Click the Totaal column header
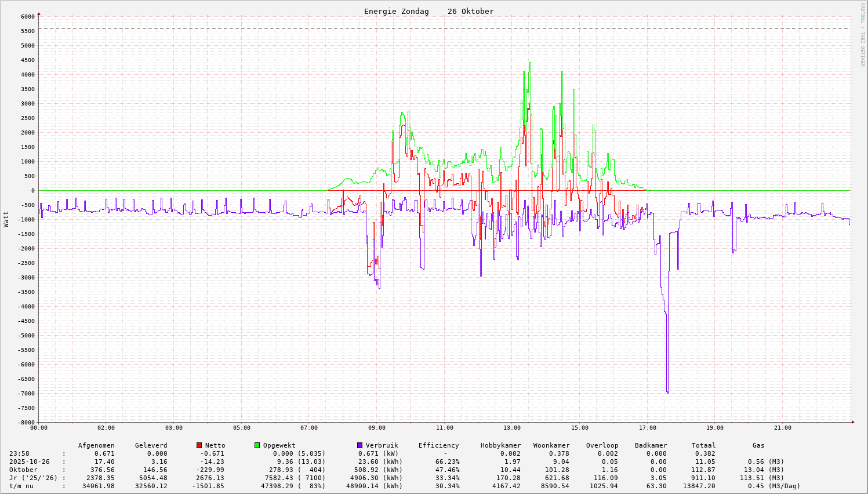Image resolution: width=868 pixels, height=494 pixels. point(703,445)
